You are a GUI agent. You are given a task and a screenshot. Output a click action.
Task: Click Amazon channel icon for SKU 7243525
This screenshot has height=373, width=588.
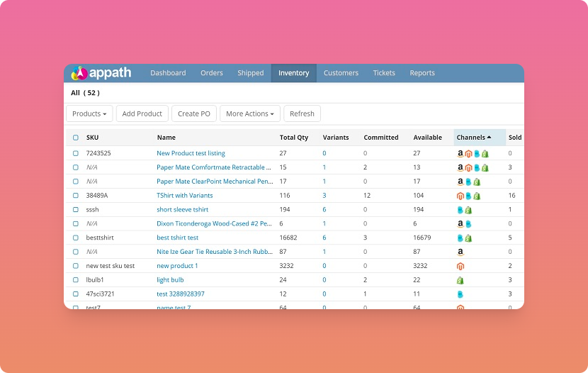(x=460, y=153)
